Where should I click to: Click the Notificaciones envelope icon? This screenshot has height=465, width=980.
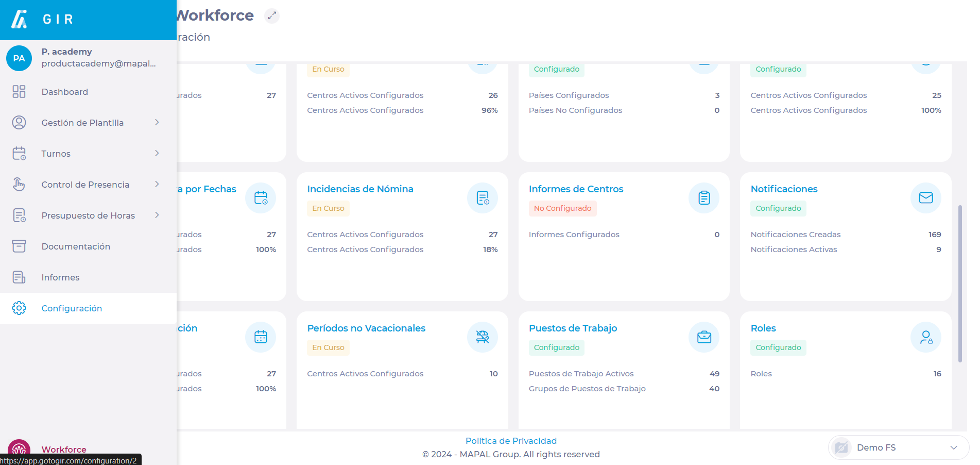[925, 198]
